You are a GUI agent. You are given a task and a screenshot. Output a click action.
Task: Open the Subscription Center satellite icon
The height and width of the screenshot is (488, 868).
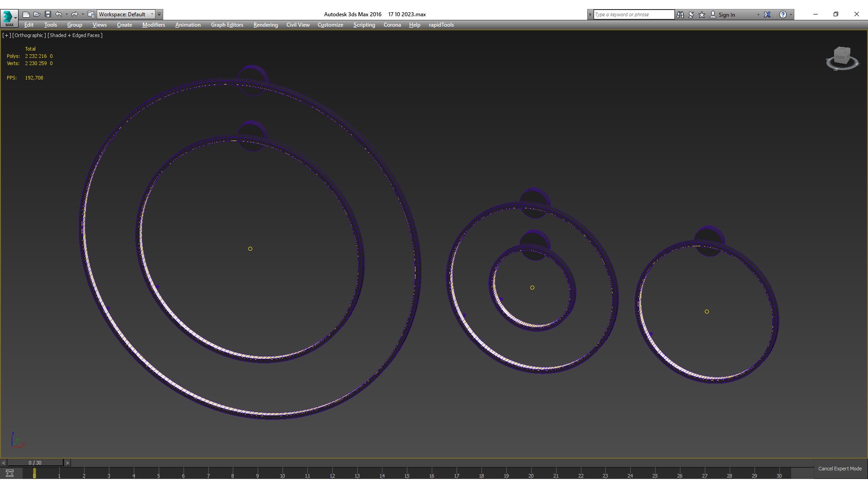point(691,14)
